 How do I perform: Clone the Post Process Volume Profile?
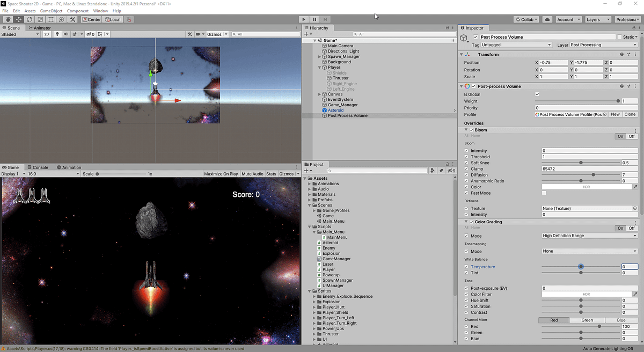(x=630, y=114)
